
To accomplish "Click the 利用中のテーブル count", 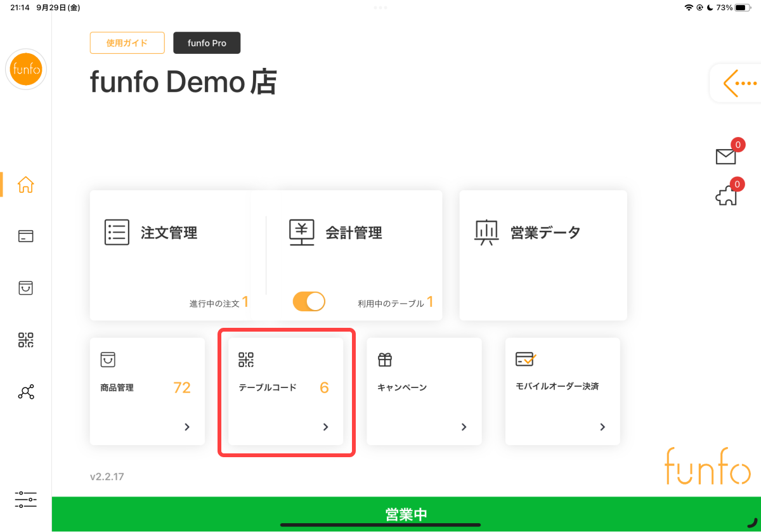I will pyautogui.click(x=430, y=302).
